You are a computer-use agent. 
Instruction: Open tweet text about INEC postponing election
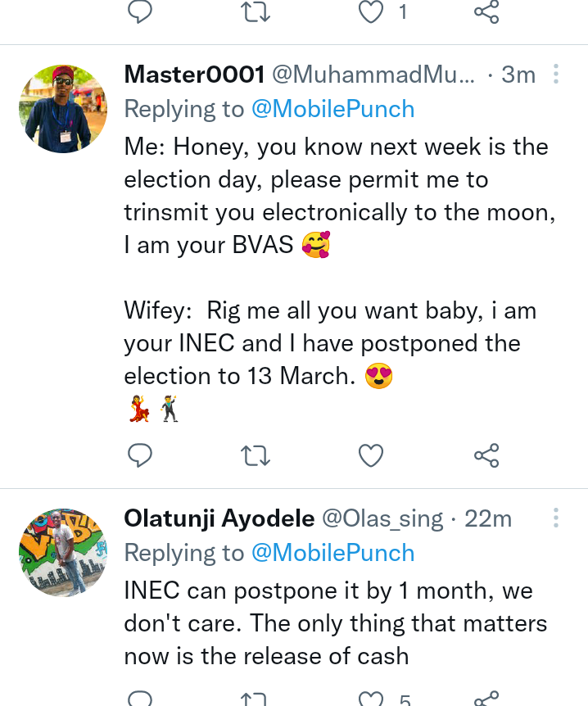[x=336, y=623]
